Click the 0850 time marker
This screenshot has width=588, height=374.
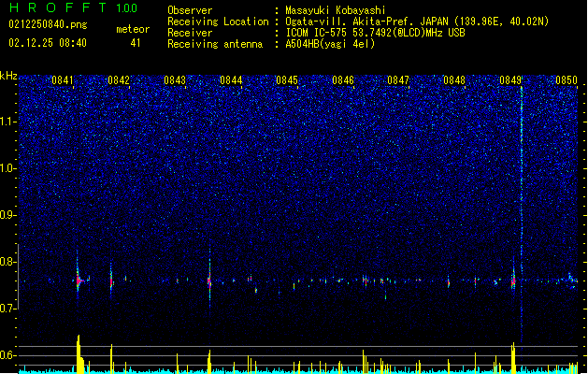(566, 80)
